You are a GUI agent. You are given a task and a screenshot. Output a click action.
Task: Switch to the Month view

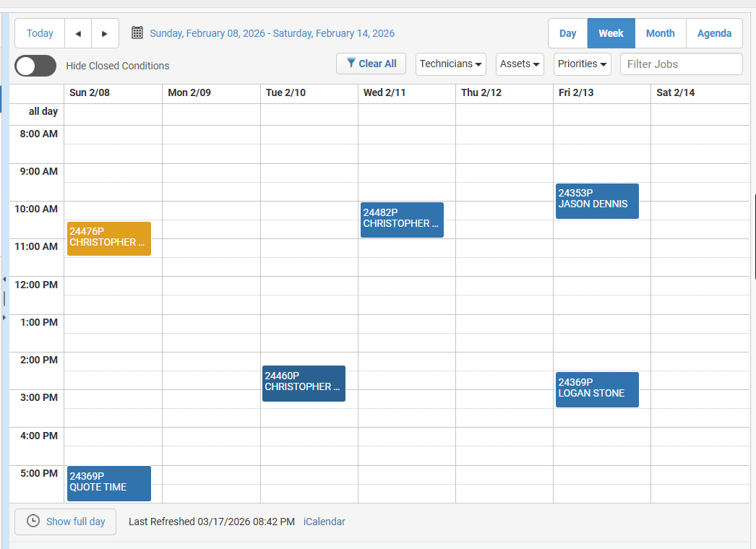point(660,33)
